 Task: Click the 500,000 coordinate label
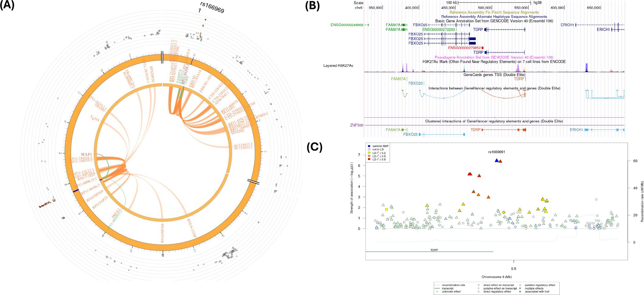(x=484, y=8)
